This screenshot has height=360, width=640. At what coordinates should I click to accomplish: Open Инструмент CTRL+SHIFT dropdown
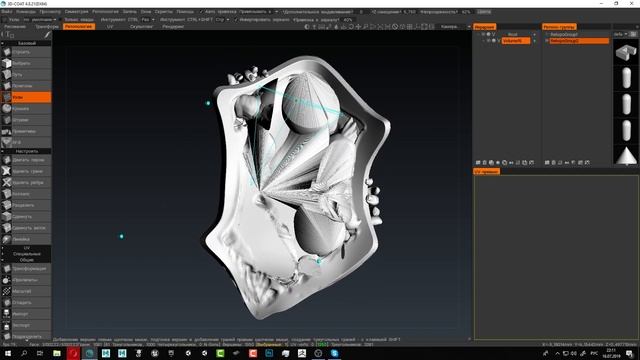(x=222, y=20)
